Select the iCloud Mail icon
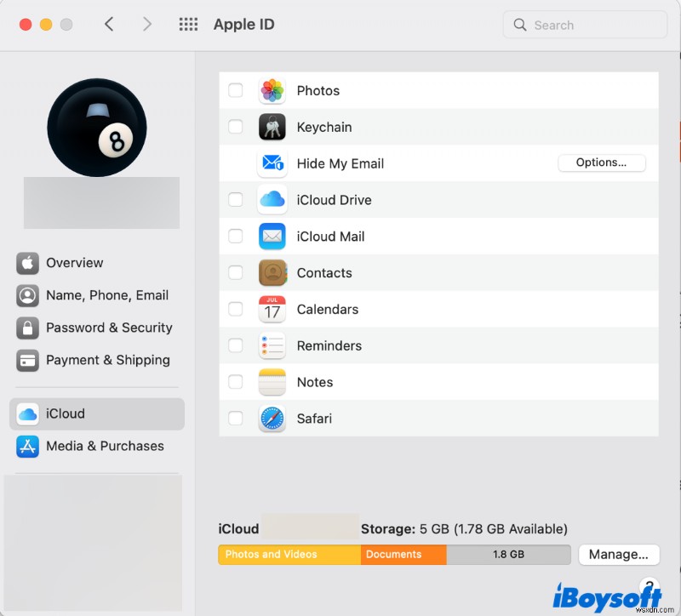This screenshot has height=616, width=681. [272, 237]
